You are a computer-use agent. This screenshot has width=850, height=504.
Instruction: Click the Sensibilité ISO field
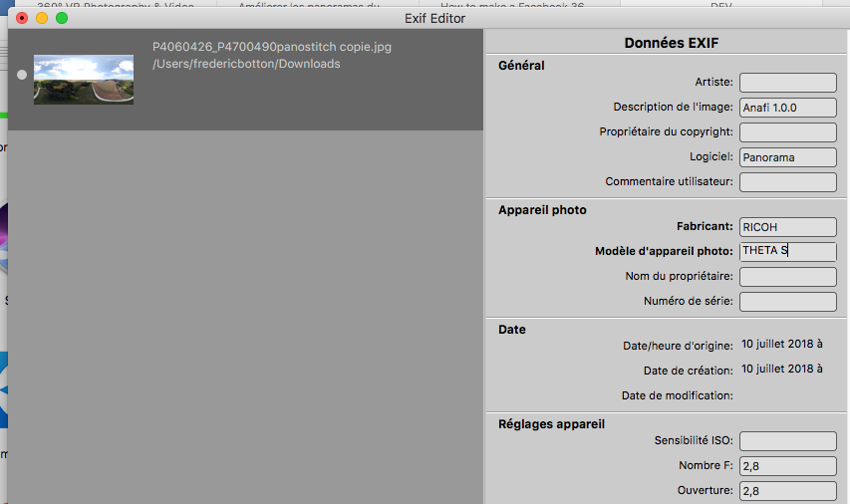787,441
